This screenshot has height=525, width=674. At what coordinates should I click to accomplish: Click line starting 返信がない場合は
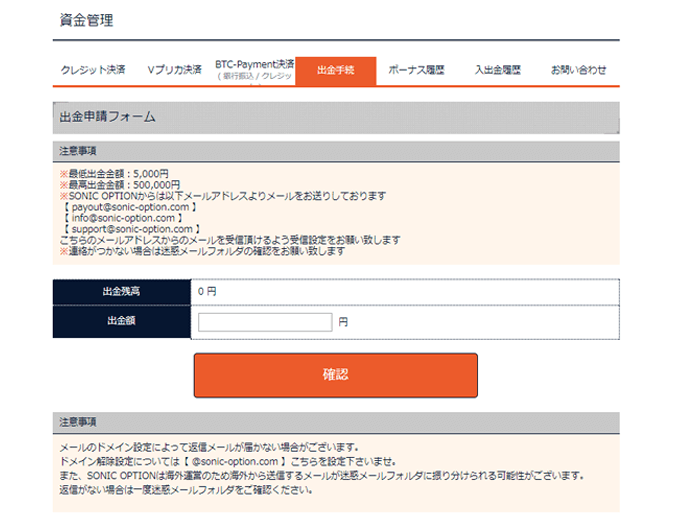tap(186, 490)
